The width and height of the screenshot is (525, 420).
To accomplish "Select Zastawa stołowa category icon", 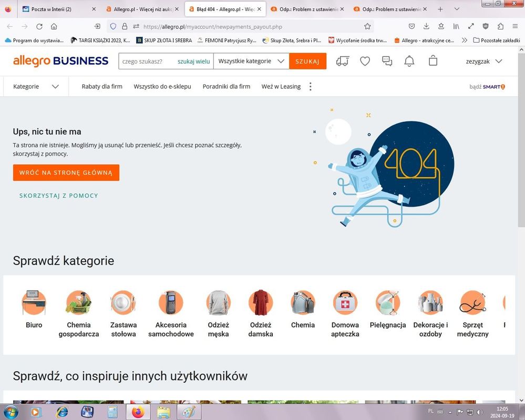I will coord(123,303).
